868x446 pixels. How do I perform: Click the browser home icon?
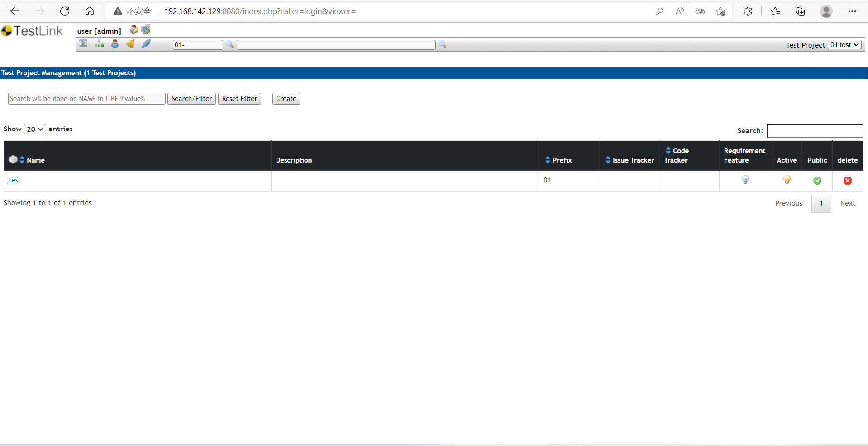(x=90, y=11)
